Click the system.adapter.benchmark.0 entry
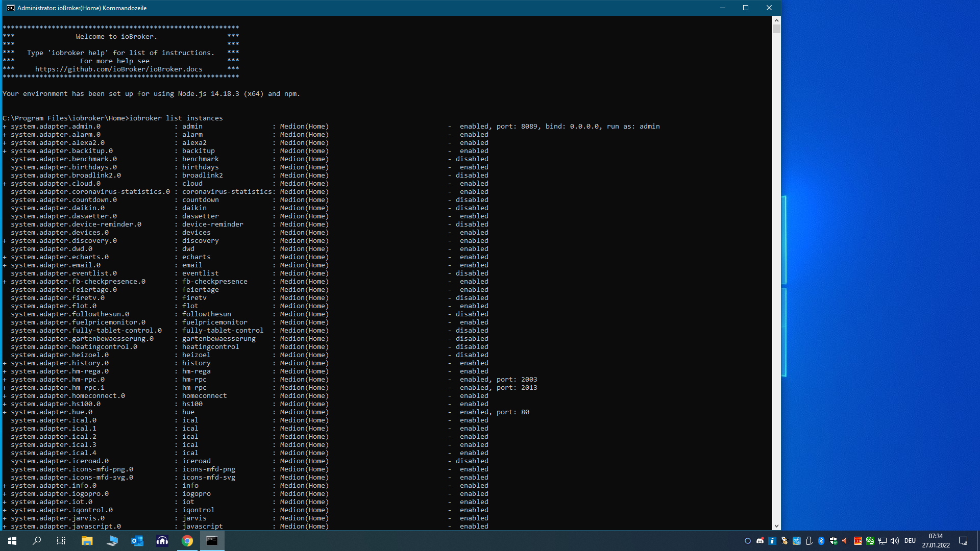This screenshot has width=980, height=551. 64,159
